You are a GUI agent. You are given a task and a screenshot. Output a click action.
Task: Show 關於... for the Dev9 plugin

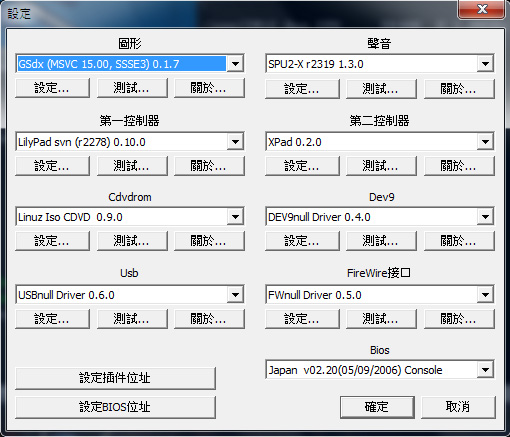(x=459, y=241)
